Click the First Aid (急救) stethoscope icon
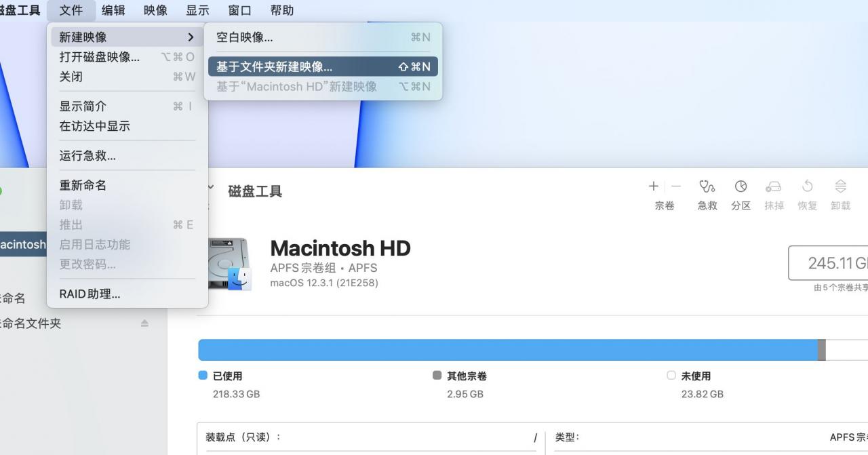 (707, 186)
